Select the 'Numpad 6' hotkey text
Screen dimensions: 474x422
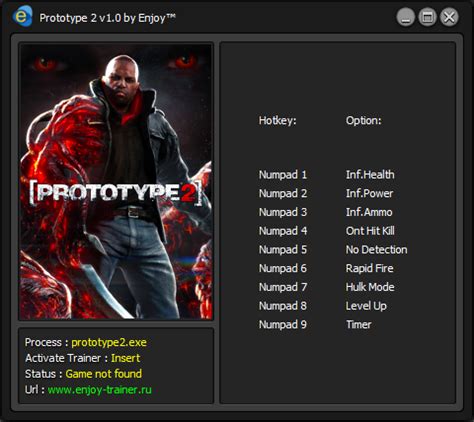283,268
